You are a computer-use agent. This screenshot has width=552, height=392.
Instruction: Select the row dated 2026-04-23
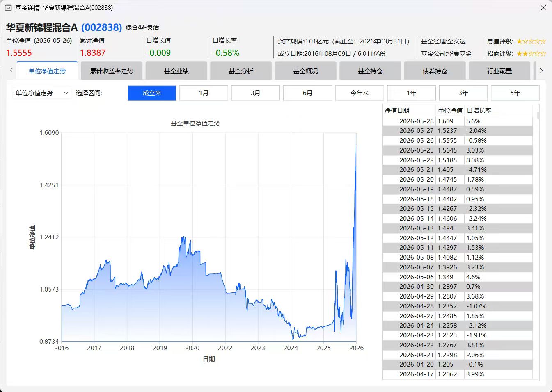point(458,335)
